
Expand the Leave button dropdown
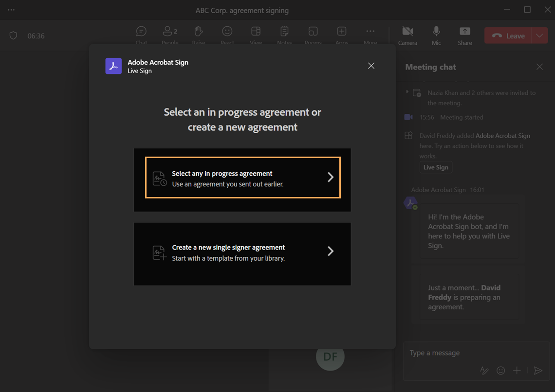coord(538,35)
